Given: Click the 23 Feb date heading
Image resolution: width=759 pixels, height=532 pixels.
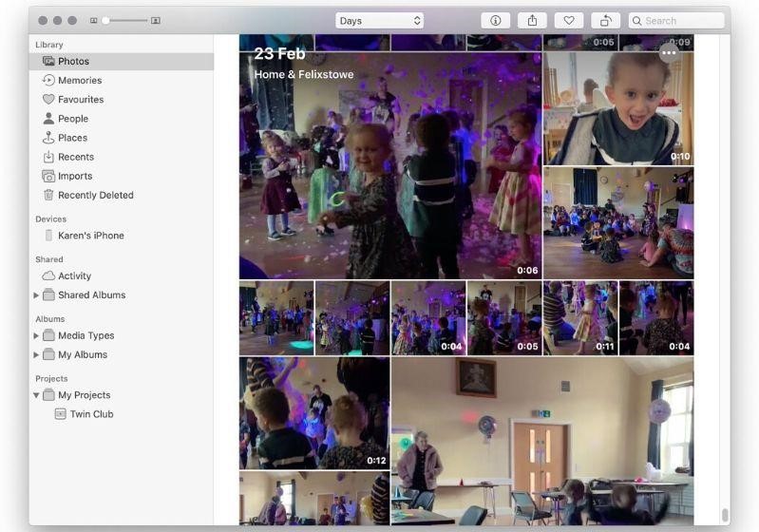Looking at the screenshot, I should [x=280, y=54].
